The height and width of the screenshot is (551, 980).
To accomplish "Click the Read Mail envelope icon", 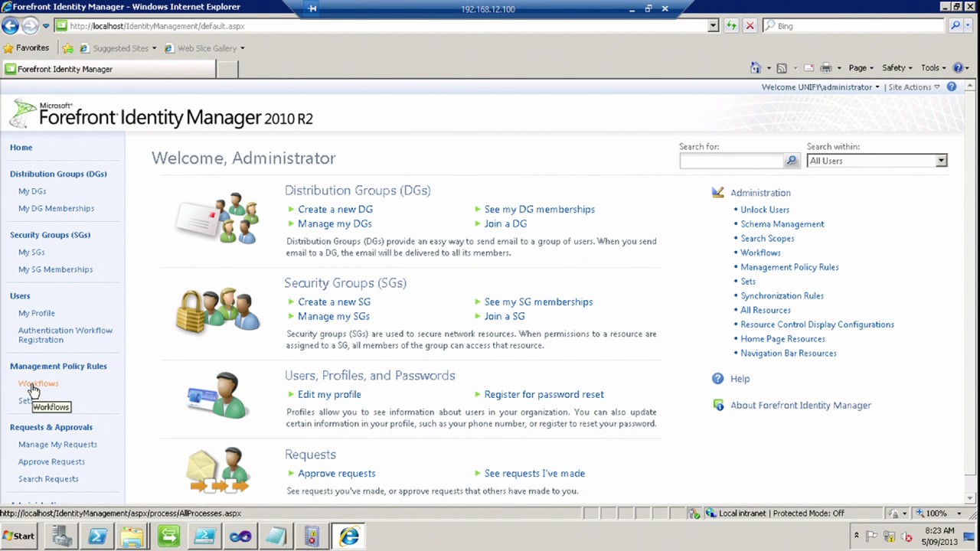I will 808,68.
